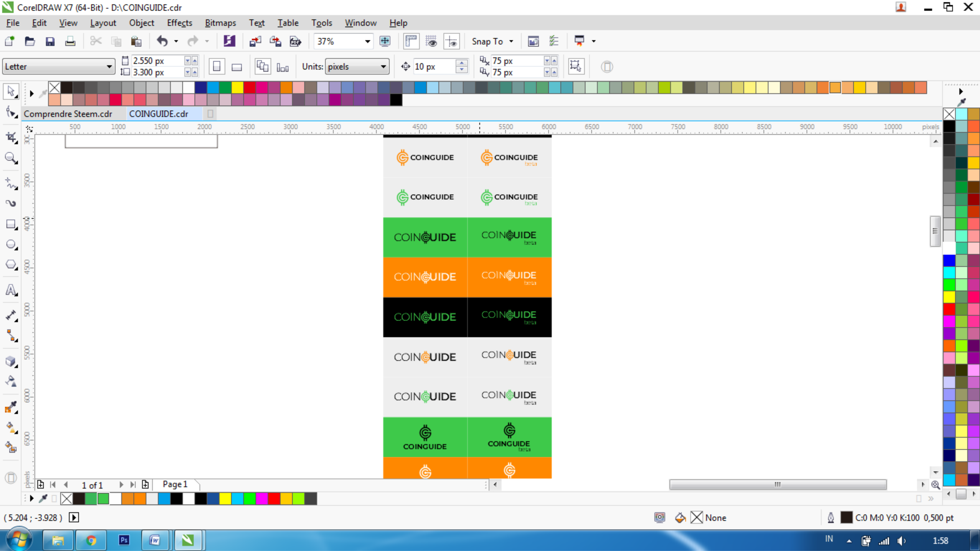The width and height of the screenshot is (980, 551).
Task: Toggle Show Grid button
Action: click(431, 41)
